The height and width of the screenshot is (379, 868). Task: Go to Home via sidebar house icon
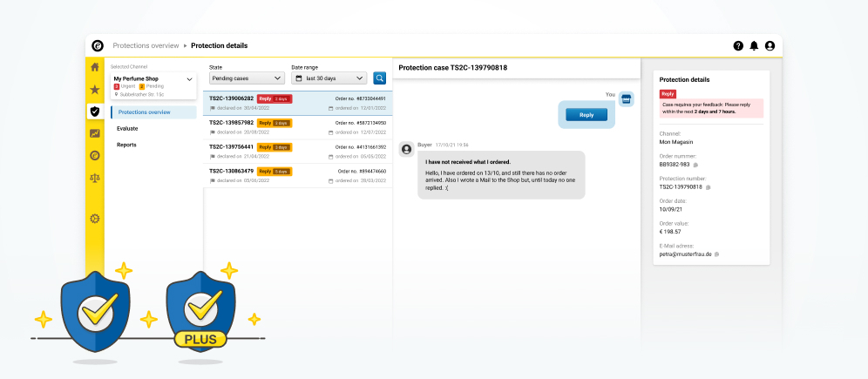pyautogui.click(x=95, y=67)
